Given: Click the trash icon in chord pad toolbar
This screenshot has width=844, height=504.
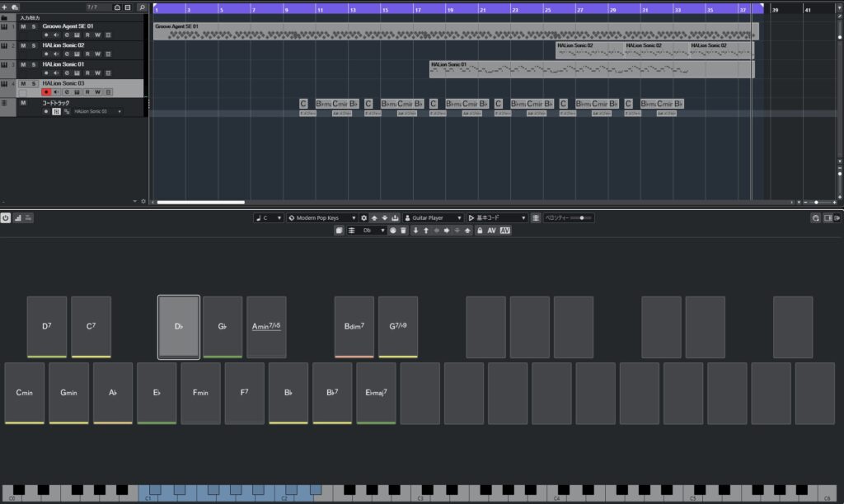Looking at the screenshot, I should coord(403,231).
